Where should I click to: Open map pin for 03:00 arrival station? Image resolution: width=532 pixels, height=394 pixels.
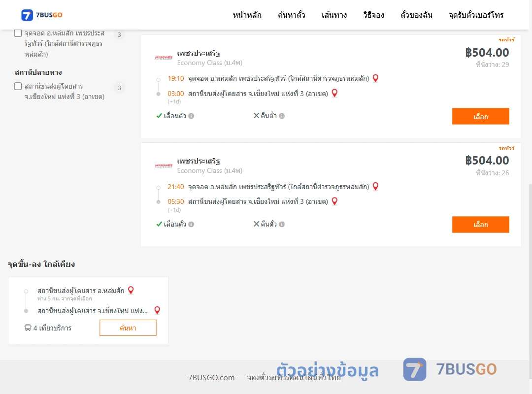pos(334,93)
